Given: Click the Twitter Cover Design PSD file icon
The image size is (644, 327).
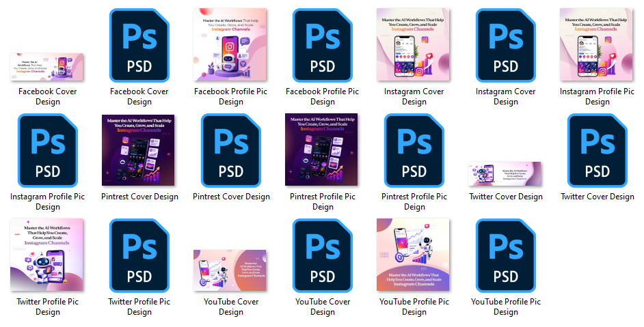Looking at the screenshot, I should pos(598,151).
